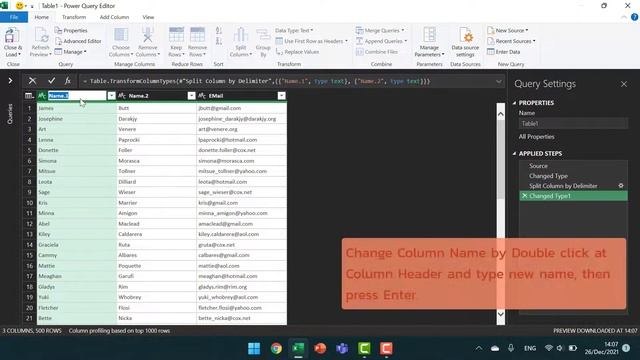Open the Advanced Editor

pos(78,41)
